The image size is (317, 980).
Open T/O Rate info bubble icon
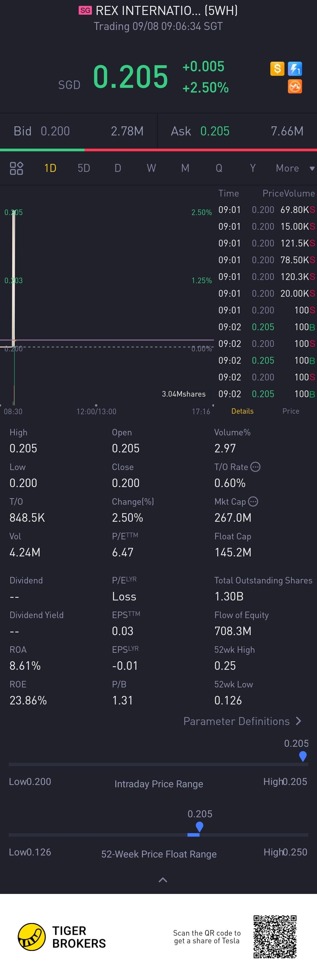256,467
